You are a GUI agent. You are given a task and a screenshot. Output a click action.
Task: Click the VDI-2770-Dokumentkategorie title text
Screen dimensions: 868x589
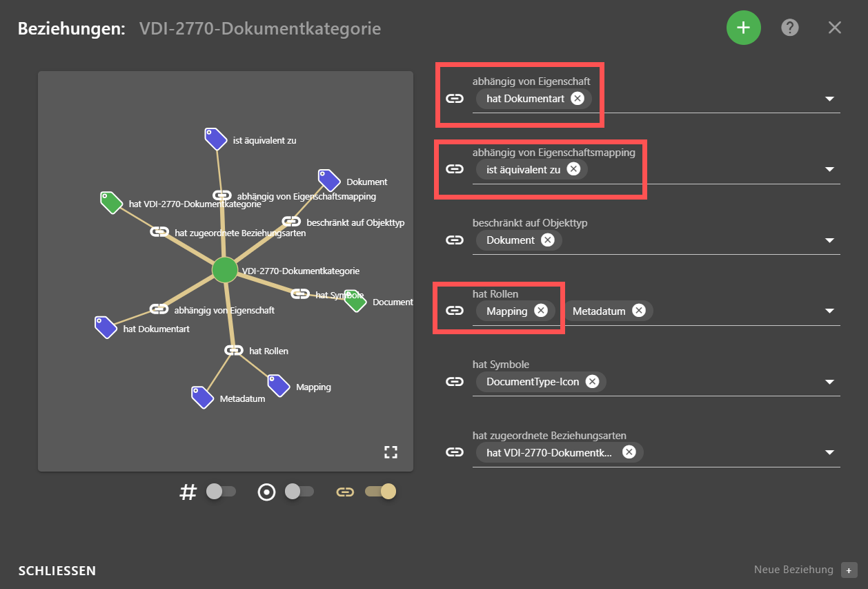tap(260, 29)
